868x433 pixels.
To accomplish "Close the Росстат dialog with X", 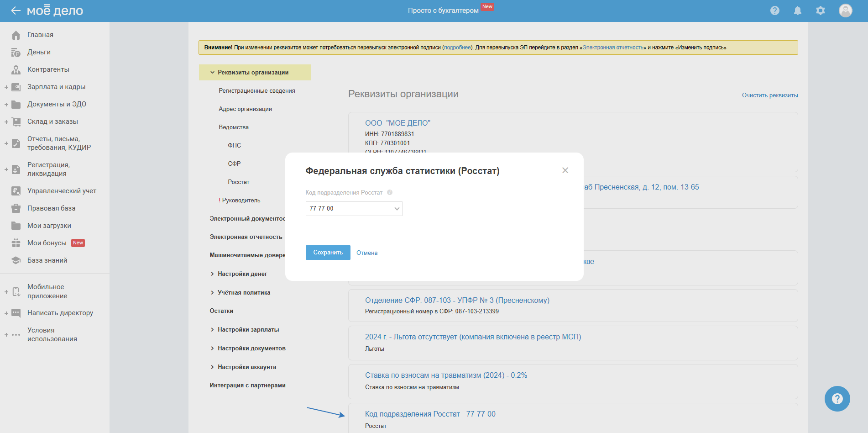I will 565,170.
